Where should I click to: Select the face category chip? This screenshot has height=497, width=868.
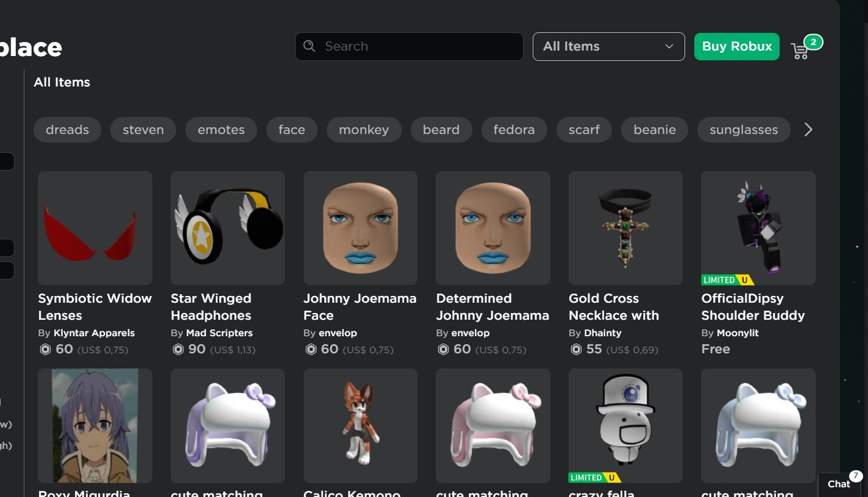(292, 130)
